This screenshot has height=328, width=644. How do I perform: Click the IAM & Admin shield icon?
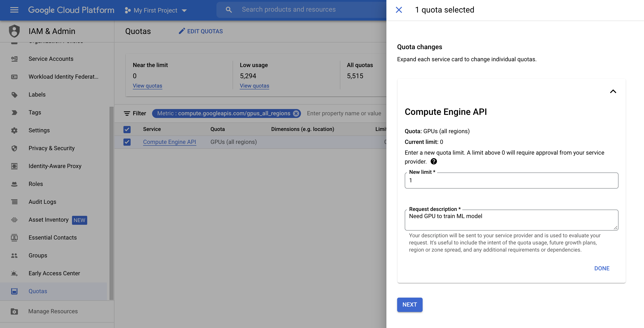[14, 31]
